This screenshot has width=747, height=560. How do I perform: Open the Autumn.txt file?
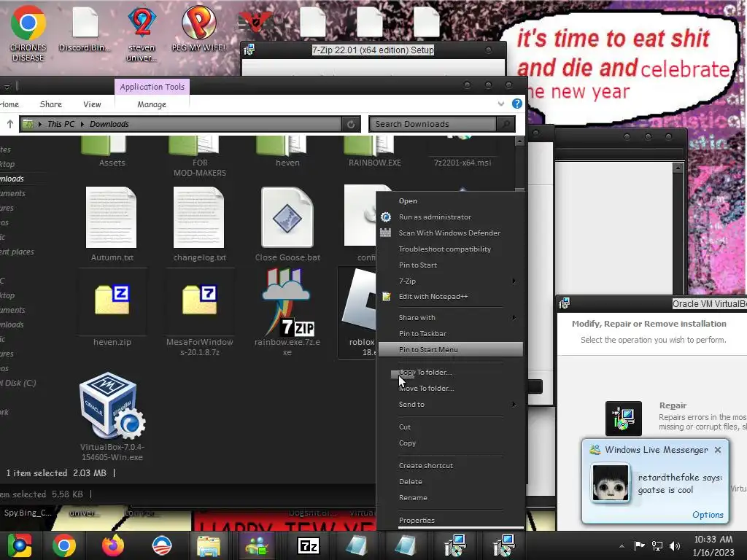pyautogui.click(x=112, y=224)
